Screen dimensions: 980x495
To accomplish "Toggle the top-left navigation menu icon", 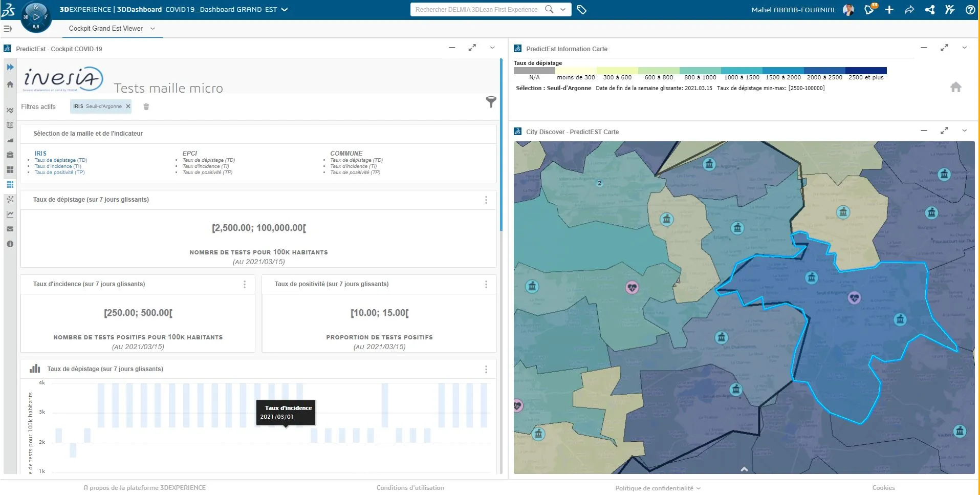I will click(x=8, y=29).
